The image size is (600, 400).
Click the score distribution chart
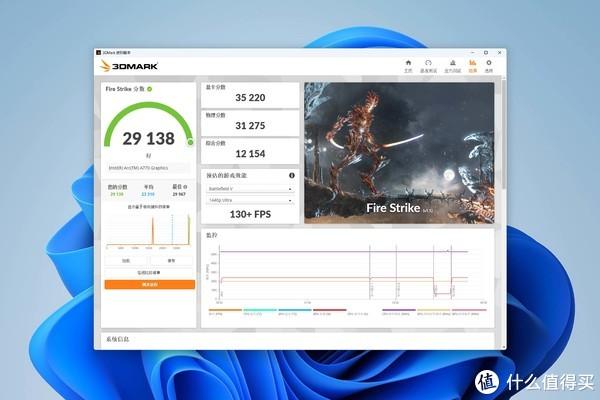click(149, 231)
